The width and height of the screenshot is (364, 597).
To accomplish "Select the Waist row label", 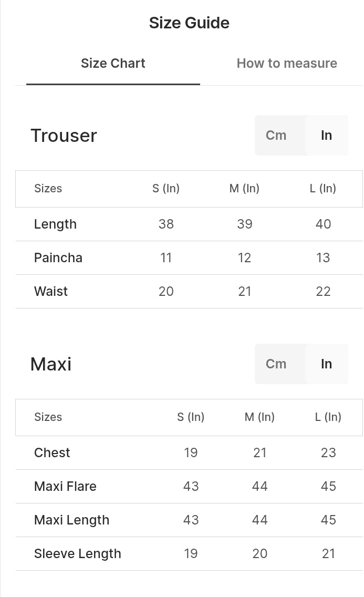I will click(51, 292).
